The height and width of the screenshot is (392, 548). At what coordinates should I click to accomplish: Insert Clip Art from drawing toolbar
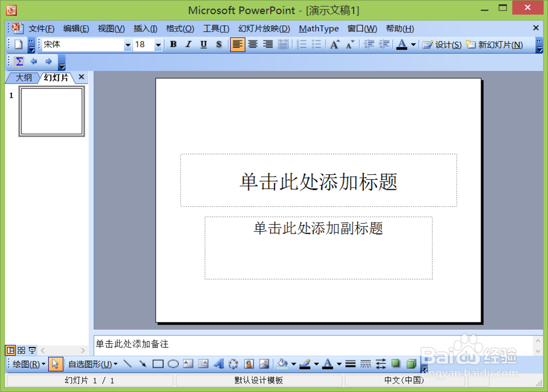pos(249,364)
